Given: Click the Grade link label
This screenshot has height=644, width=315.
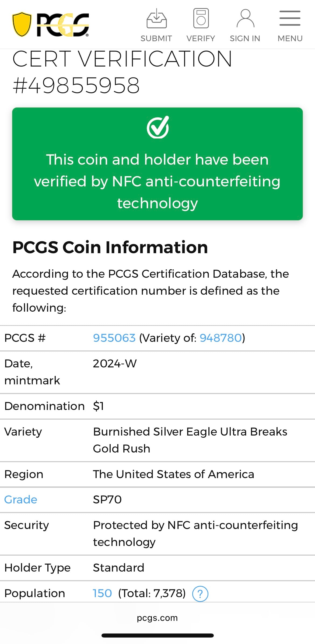Looking at the screenshot, I should (x=21, y=500).
